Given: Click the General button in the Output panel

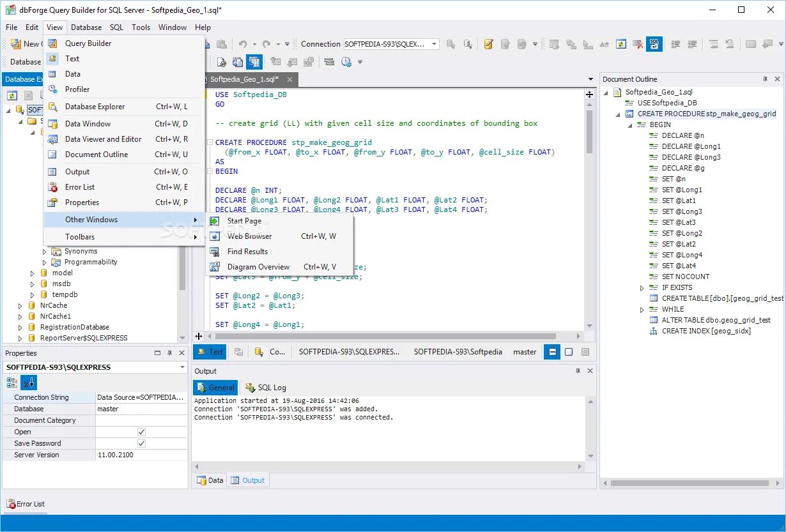Looking at the screenshot, I should coord(215,387).
